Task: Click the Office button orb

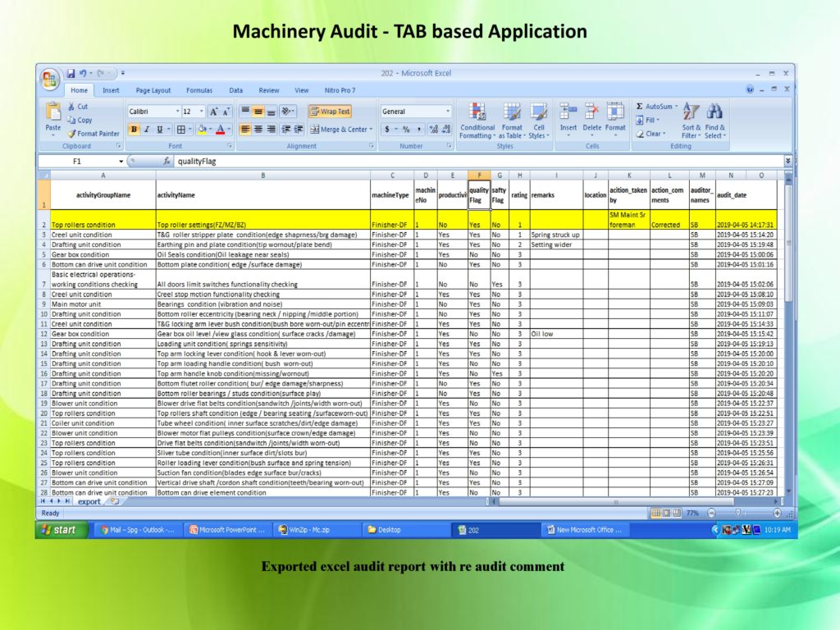Action: pyautogui.click(x=49, y=79)
